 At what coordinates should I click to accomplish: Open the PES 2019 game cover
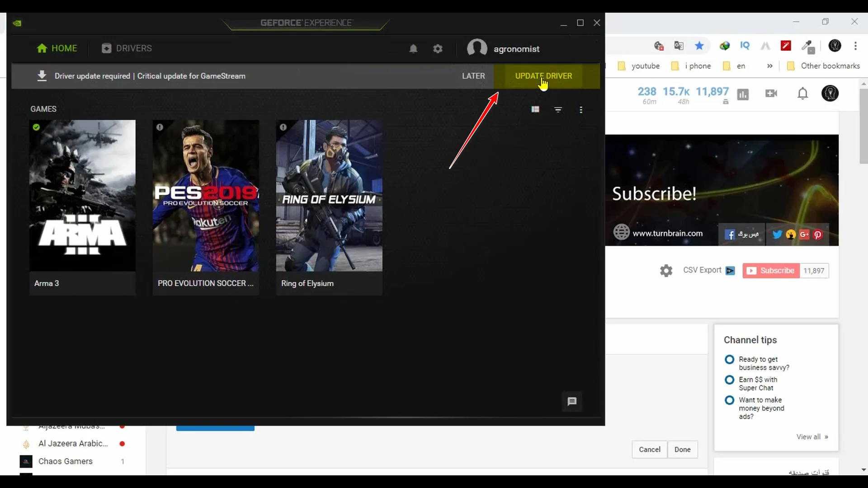coord(206,195)
